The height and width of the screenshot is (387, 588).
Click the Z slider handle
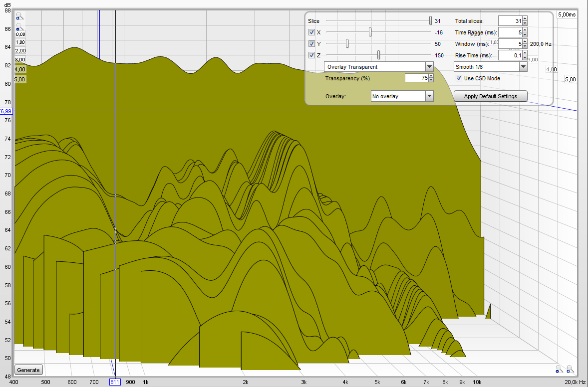tap(379, 55)
